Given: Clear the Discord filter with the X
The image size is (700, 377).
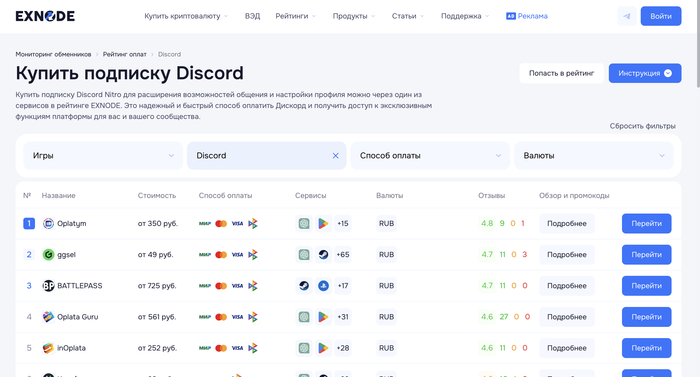Looking at the screenshot, I should click(336, 155).
